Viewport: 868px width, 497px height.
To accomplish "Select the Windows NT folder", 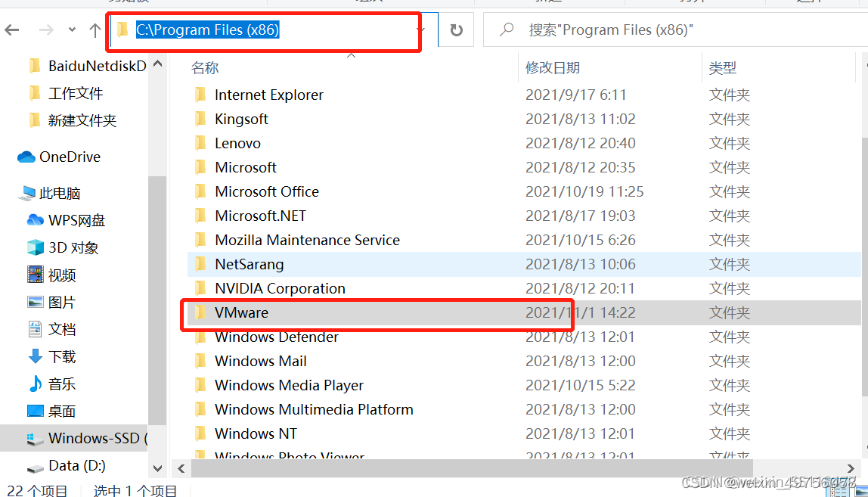I will tap(524, 434).
